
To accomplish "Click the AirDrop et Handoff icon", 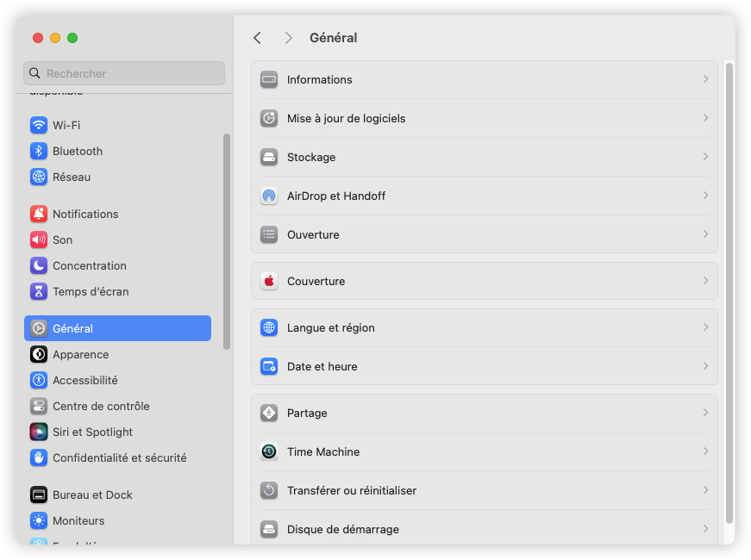I will [x=269, y=196].
